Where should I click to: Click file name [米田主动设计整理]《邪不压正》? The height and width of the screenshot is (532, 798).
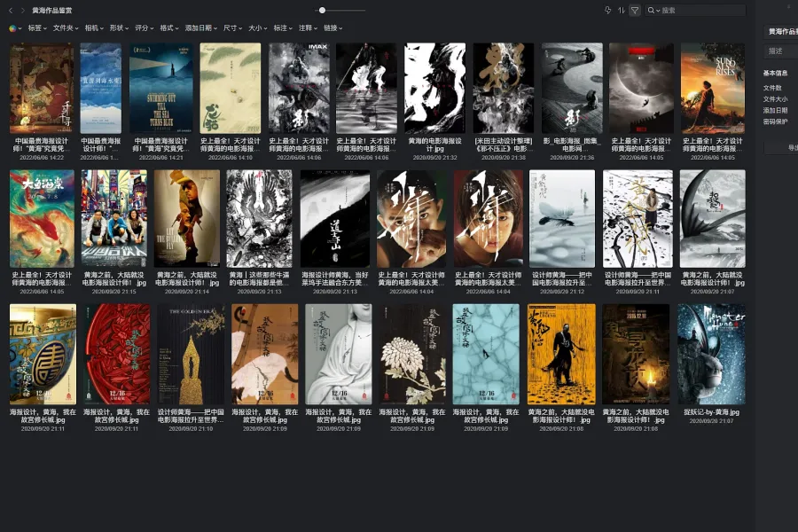504,145
